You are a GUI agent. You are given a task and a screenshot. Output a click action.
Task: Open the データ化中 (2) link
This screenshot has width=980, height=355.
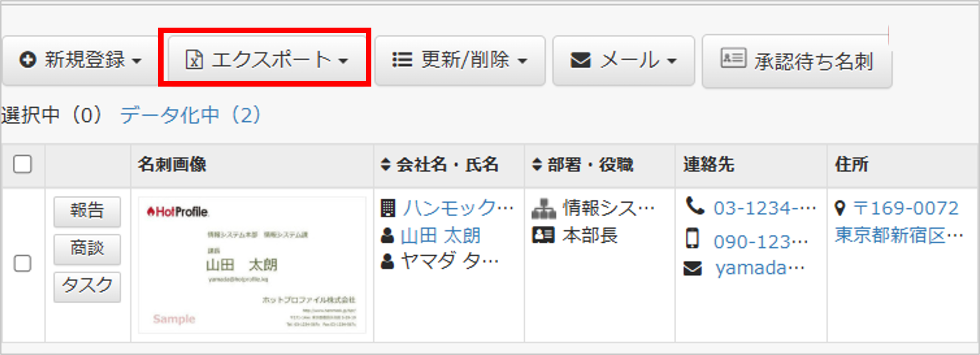coord(190,115)
